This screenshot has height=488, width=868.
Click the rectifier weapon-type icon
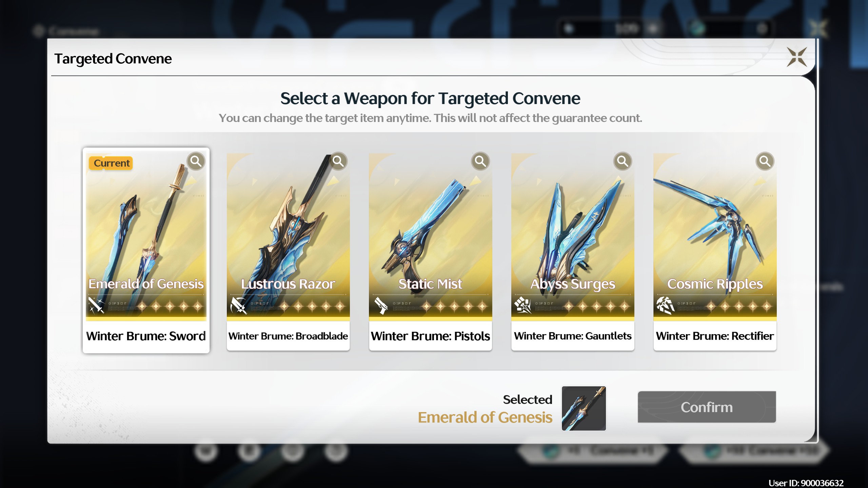pos(665,305)
